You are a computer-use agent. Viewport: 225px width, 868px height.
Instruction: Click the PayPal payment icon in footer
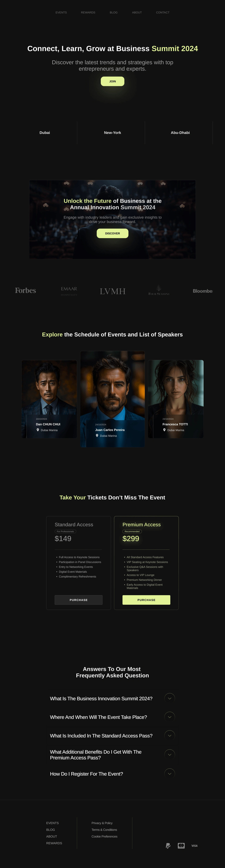(x=168, y=845)
